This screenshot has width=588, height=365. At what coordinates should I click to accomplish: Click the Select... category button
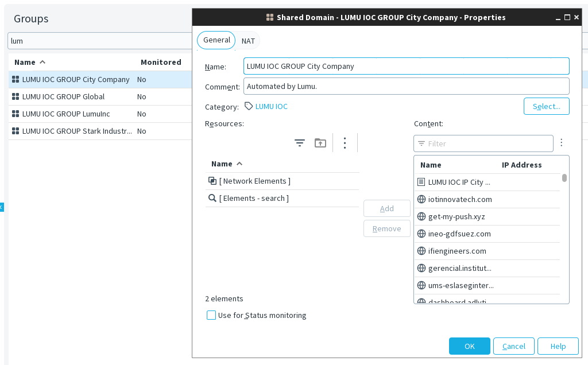546,106
